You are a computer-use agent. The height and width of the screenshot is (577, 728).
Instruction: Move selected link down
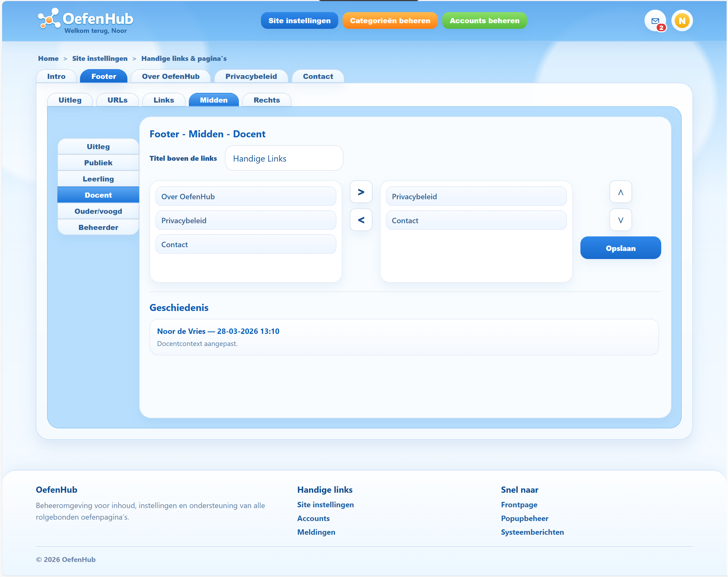620,220
